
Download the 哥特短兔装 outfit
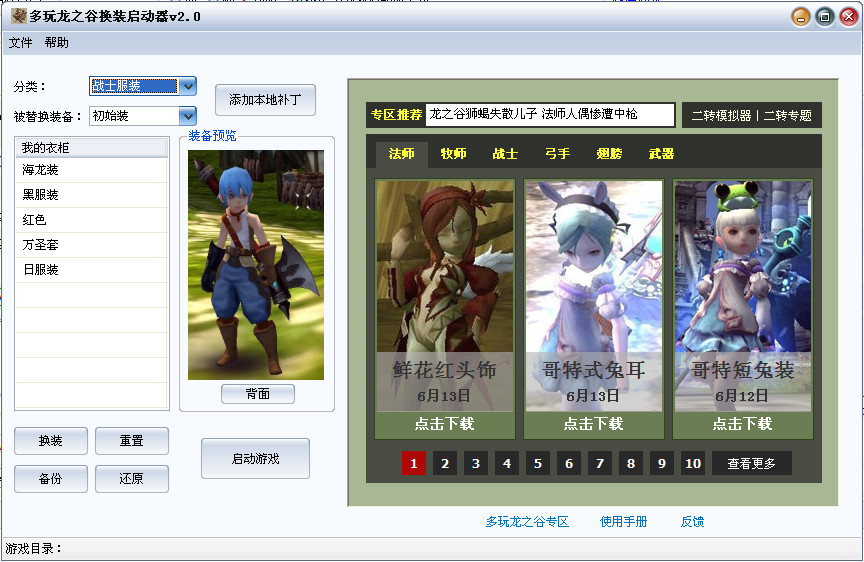click(742, 424)
